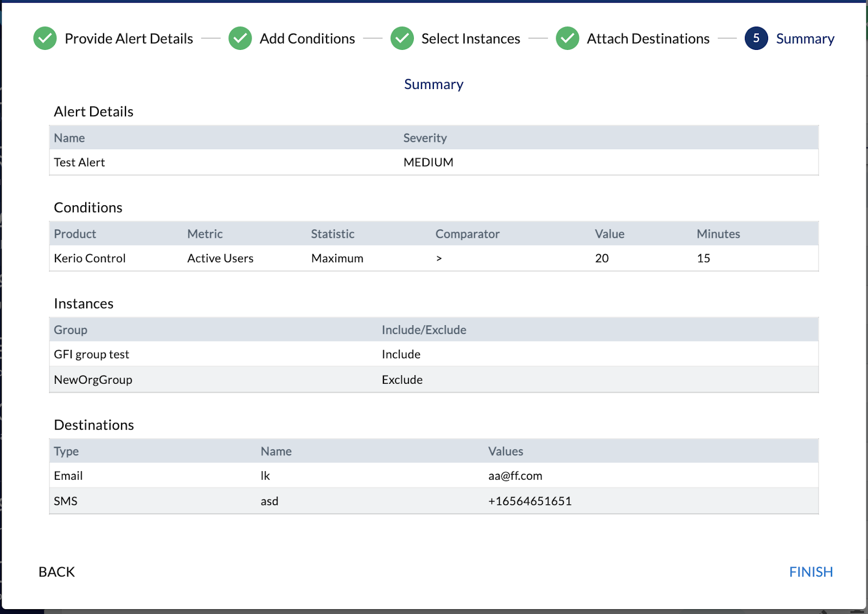Click the FINISH button
868x614 pixels.
(811, 572)
